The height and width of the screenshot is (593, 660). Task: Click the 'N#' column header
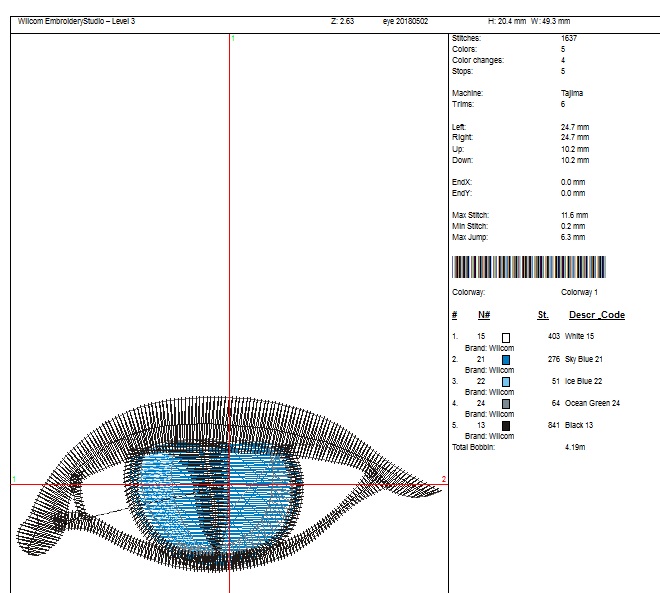click(484, 315)
